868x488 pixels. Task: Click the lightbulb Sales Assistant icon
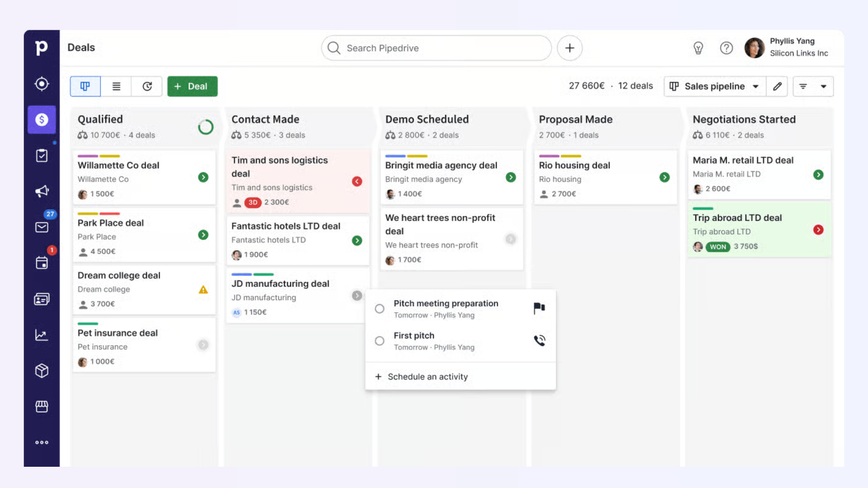[698, 48]
